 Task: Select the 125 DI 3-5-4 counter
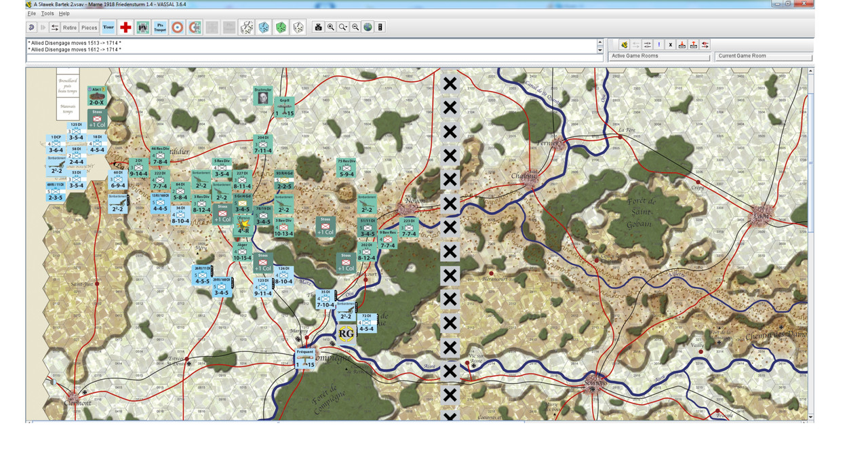[x=76, y=132]
